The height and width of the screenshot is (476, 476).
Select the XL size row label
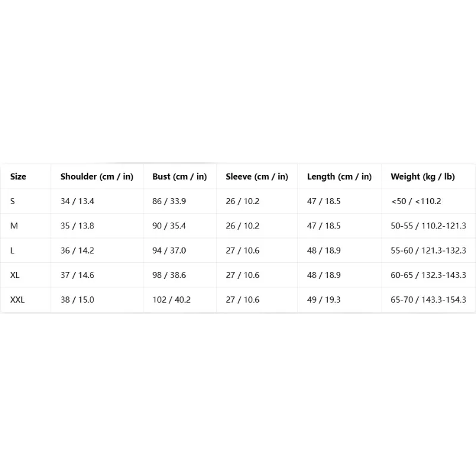click(x=14, y=275)
